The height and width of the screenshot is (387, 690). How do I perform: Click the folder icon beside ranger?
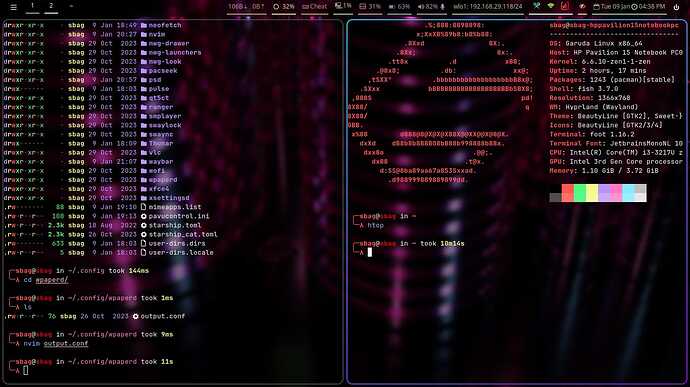[x=143, y=107]
